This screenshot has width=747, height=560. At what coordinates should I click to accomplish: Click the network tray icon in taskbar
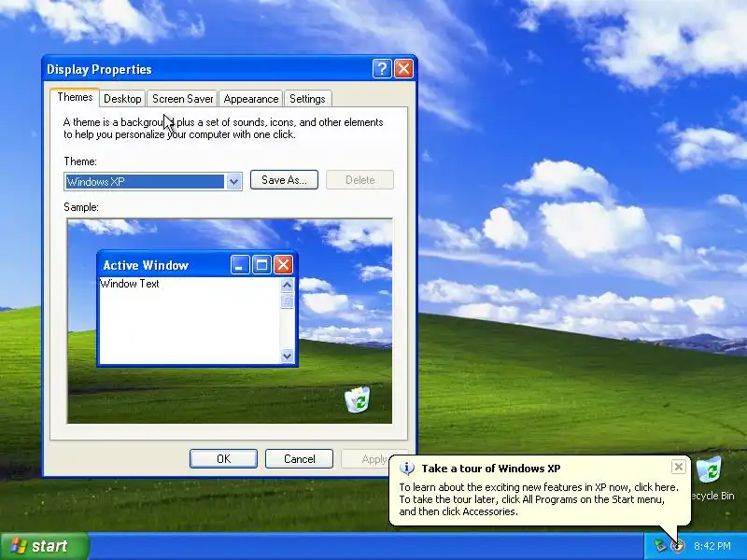coord(660,546)
